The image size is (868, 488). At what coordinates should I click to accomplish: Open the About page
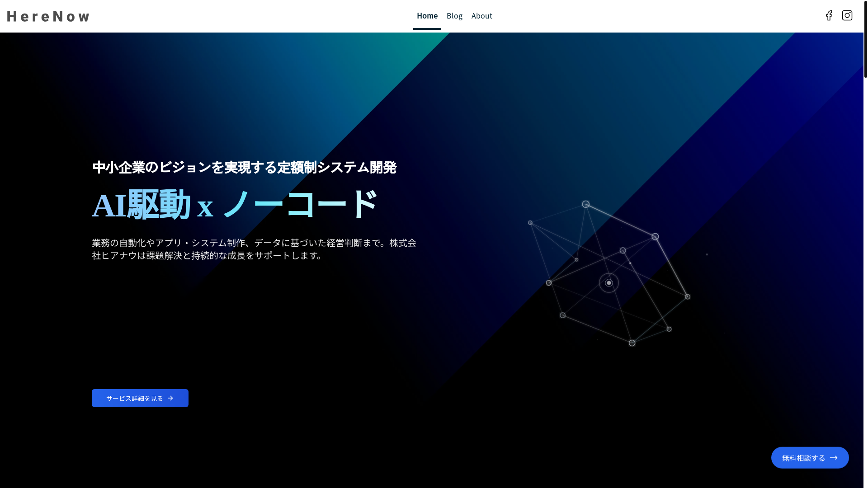coord(482,16)
